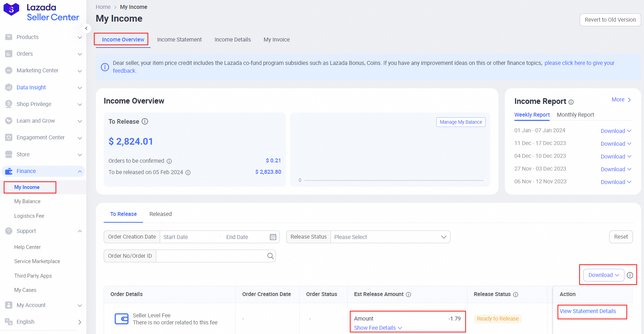Click info icon in Est Release Amount header
Image resolution: width=644 pixels, height=334 pixels.
coord(409,295)
